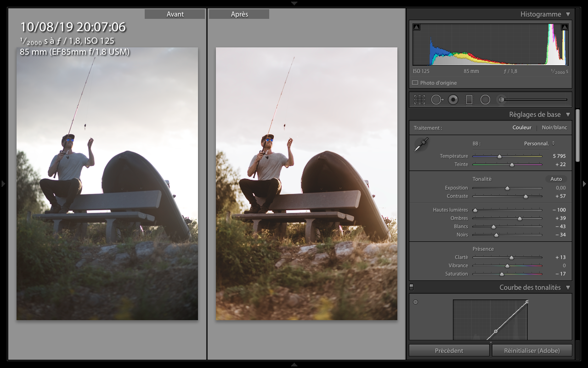The width and height of the screenshot is (588, 368).
Task: Click the Précédent button
Action: 449,351
